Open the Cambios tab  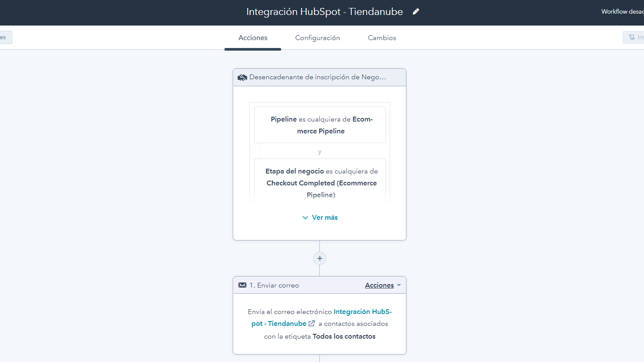[x=382, y=38]
